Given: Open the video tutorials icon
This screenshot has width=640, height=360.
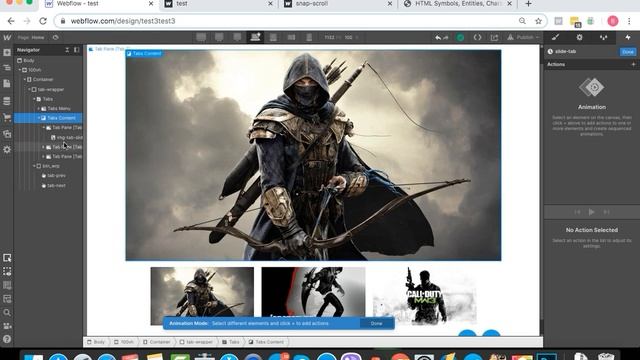Looking at the screenshot, I should (7, 326).
